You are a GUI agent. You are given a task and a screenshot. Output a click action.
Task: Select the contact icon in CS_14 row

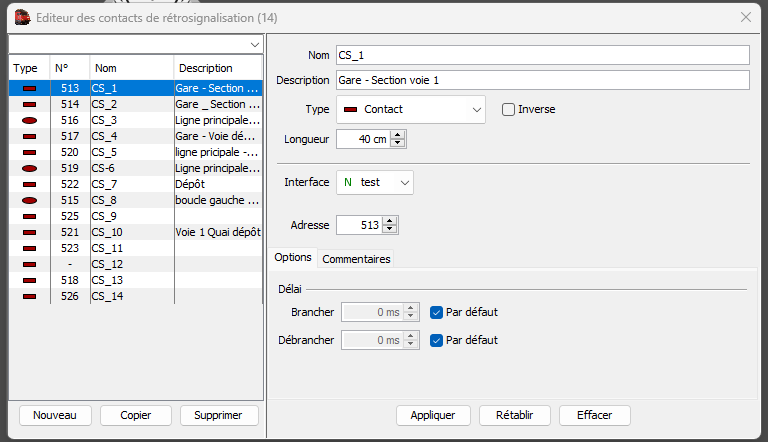(x=29, y=296)
